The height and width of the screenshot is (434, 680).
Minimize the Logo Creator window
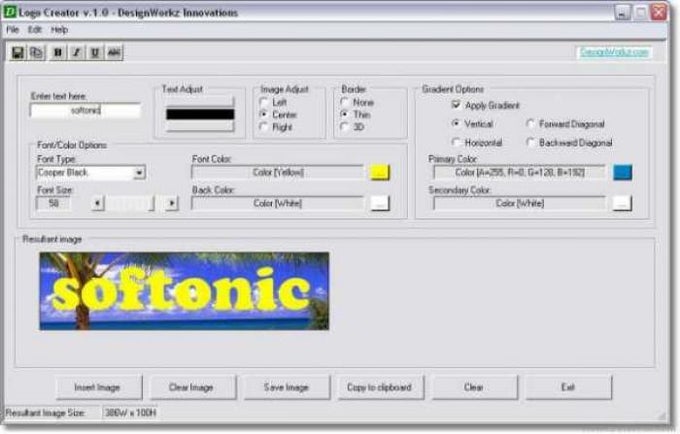click(x=622, y=13)
